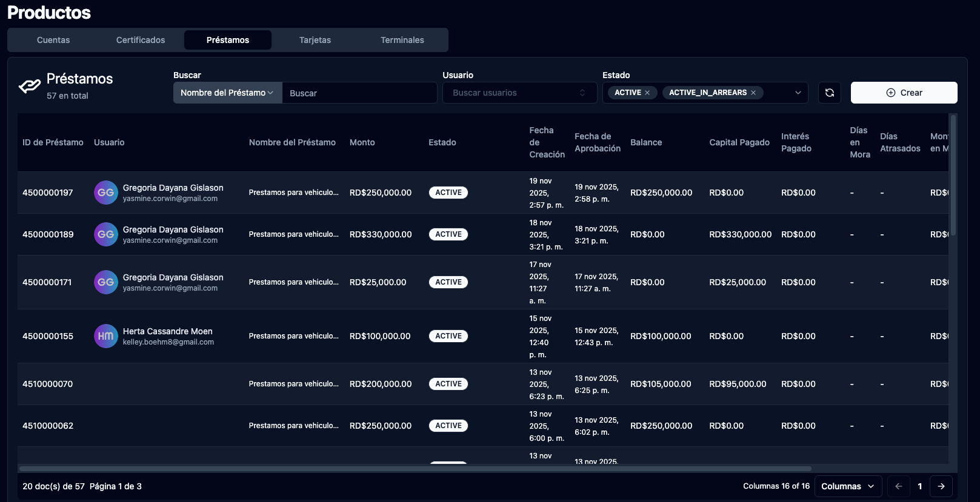Open the Buscar usuarios combo box
Screen dimensions: 980x502
519,93
